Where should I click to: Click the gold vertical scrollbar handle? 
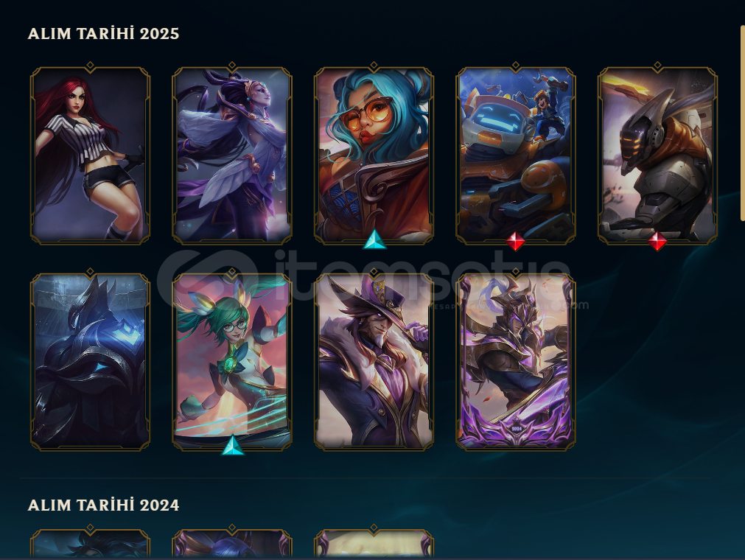click(743, 123)
